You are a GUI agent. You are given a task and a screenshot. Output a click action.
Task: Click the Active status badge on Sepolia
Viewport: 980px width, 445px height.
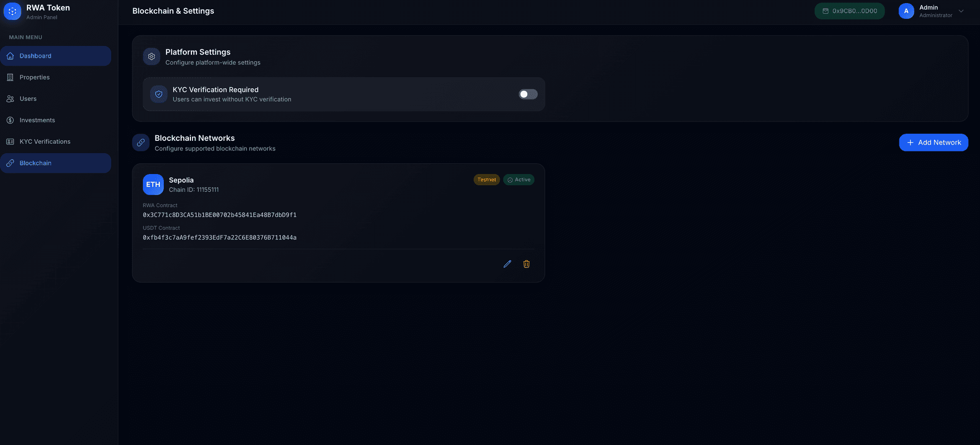pyautogui.click(x=519, y=180)
